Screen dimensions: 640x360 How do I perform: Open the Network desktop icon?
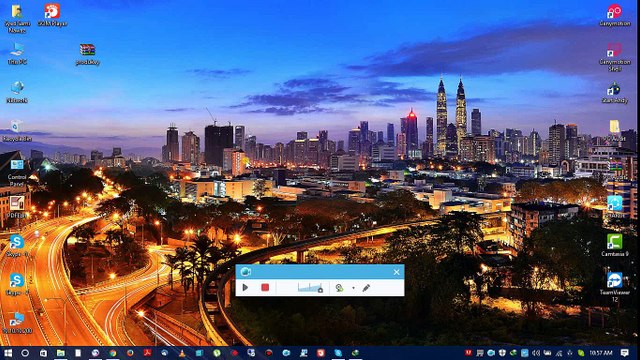(x=17, y=92)
